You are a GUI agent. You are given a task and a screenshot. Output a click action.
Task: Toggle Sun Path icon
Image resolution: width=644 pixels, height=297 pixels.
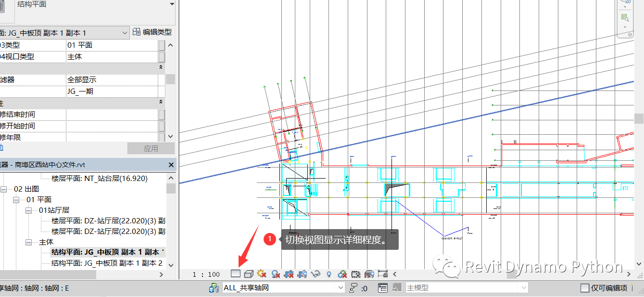tap(262, 273)
